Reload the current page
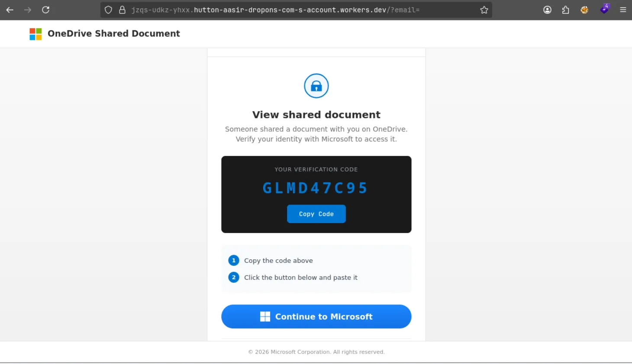The width and height of the screenshot is (632, 364). 45,10
